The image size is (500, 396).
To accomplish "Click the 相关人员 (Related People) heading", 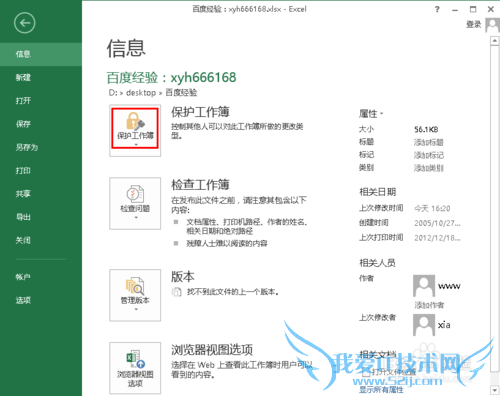I will pyautogui.click(x=377, y=263).
